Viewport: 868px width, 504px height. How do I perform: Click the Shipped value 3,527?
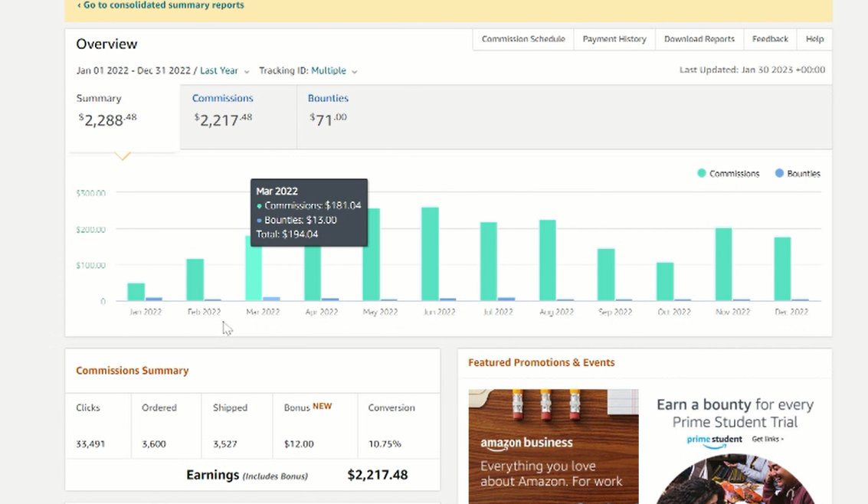(x=224, y=443)
